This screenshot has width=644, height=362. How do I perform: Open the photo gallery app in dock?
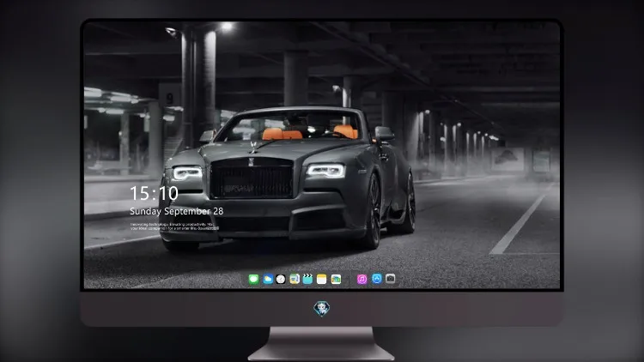(336, 280)
